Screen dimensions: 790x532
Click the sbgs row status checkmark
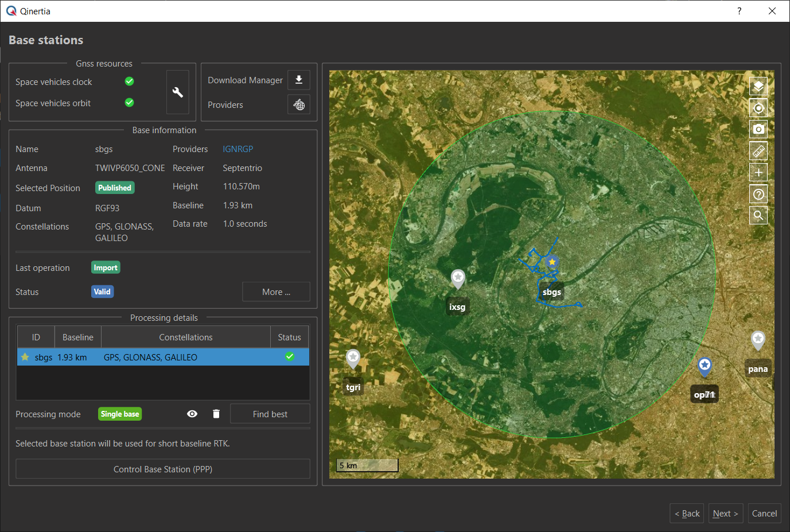290,356
